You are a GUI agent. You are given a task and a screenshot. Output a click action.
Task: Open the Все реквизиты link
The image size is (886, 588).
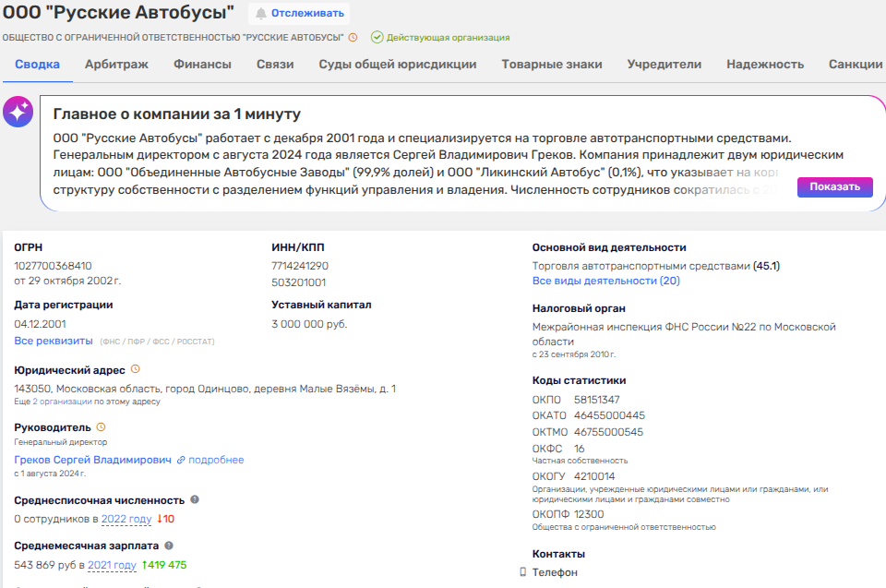(54, 341)
